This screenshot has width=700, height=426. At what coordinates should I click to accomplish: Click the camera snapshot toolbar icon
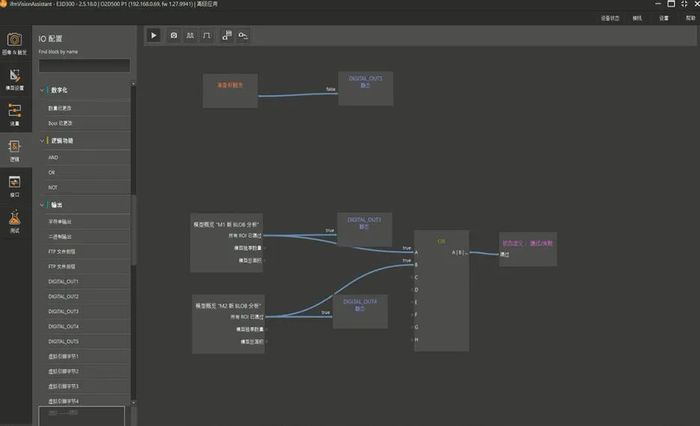click(x=174, y=35)
